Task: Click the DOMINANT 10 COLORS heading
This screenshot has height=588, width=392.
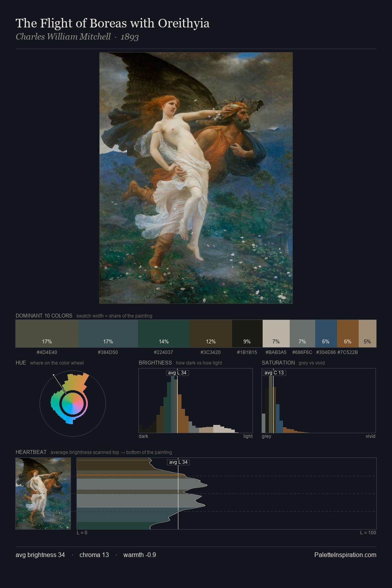Action: pos(44,316)
